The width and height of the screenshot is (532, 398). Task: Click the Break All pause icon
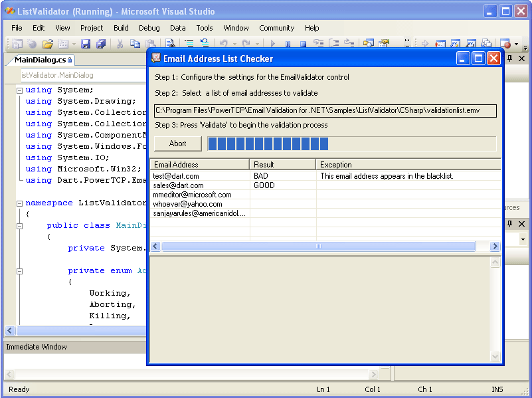pos(288,44)
